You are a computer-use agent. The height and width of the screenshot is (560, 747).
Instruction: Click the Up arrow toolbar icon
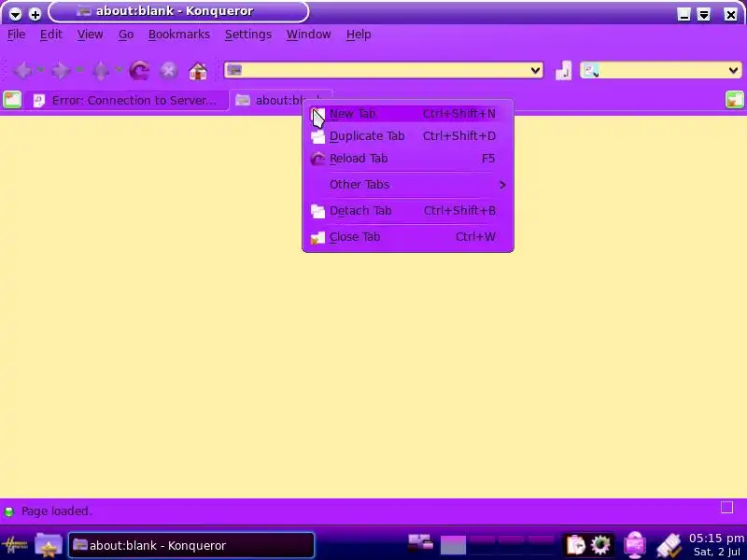[101, 71]
